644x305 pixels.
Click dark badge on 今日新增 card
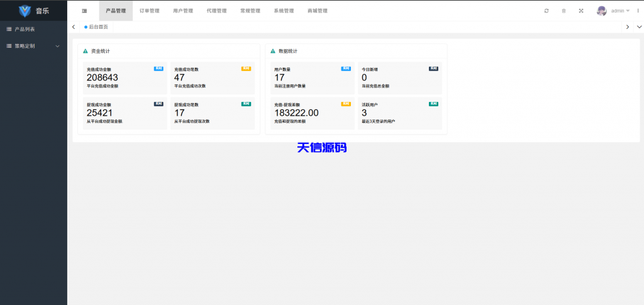click(433, 69)
